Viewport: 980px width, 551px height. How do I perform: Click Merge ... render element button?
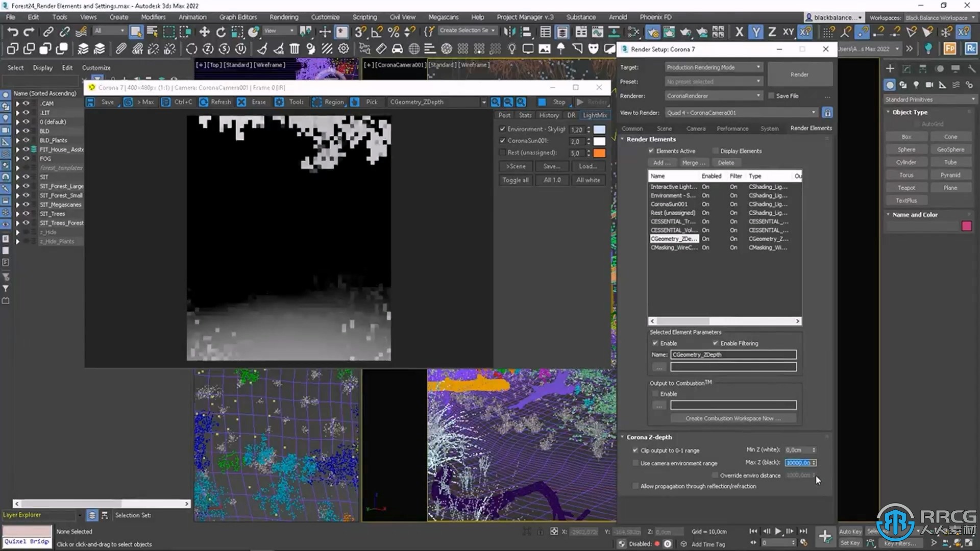pyautogui.click(x=694, y=163)
